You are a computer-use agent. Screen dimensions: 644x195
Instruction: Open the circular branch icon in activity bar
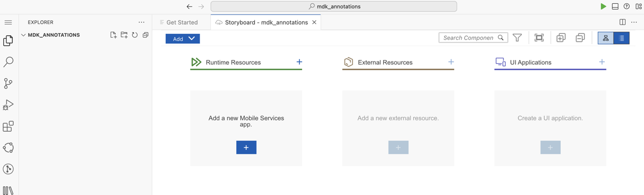pos(8,169)
